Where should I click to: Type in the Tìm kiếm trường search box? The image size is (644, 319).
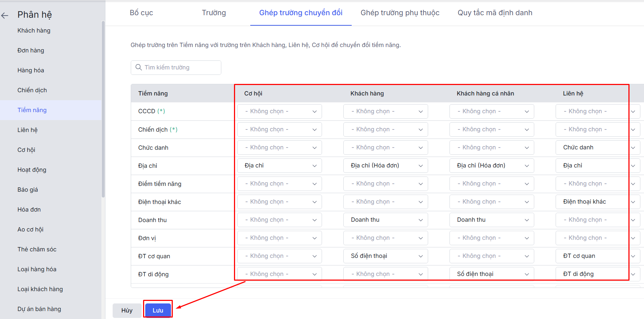point(179,68)
